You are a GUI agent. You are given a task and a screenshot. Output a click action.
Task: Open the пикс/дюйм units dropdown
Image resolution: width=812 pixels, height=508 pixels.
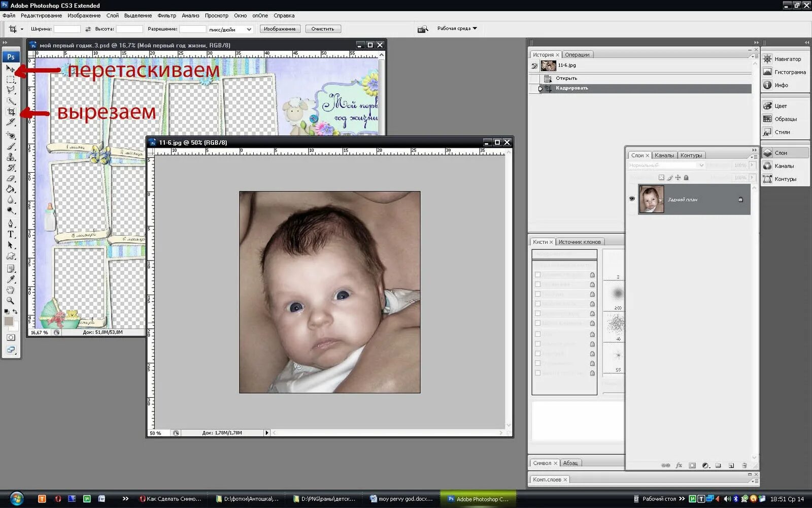249,29
